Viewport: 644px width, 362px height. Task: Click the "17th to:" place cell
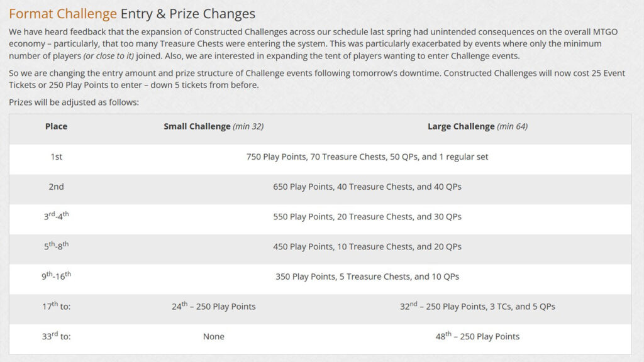(56, 306)
